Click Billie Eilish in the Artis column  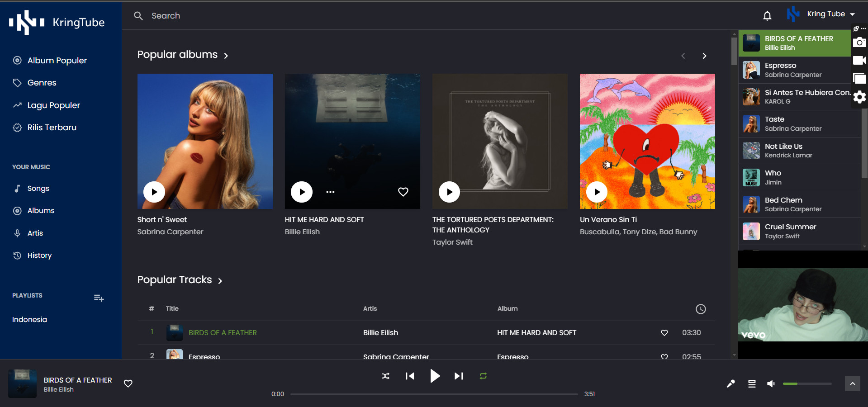pos(380,333)
